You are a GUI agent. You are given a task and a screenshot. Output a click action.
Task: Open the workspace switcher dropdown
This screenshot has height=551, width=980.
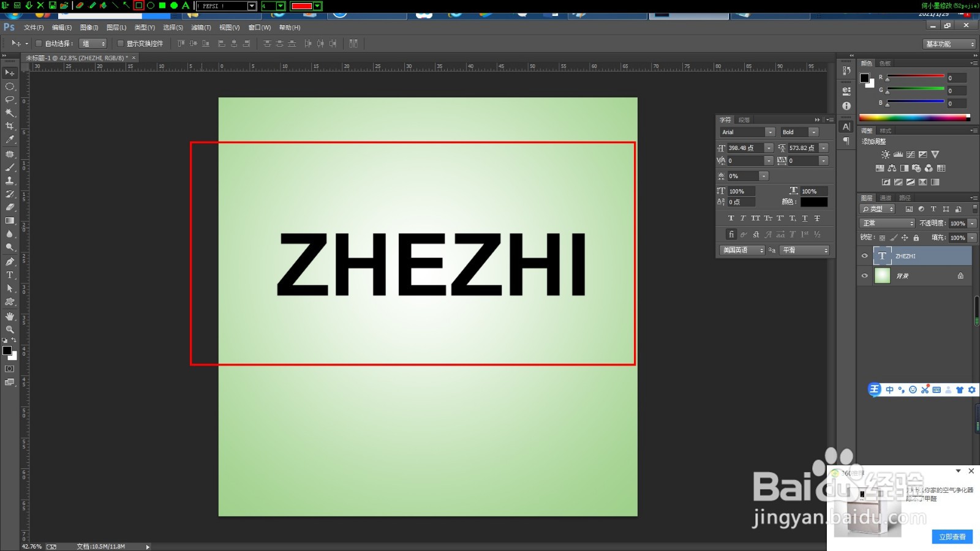pos(949,44)
